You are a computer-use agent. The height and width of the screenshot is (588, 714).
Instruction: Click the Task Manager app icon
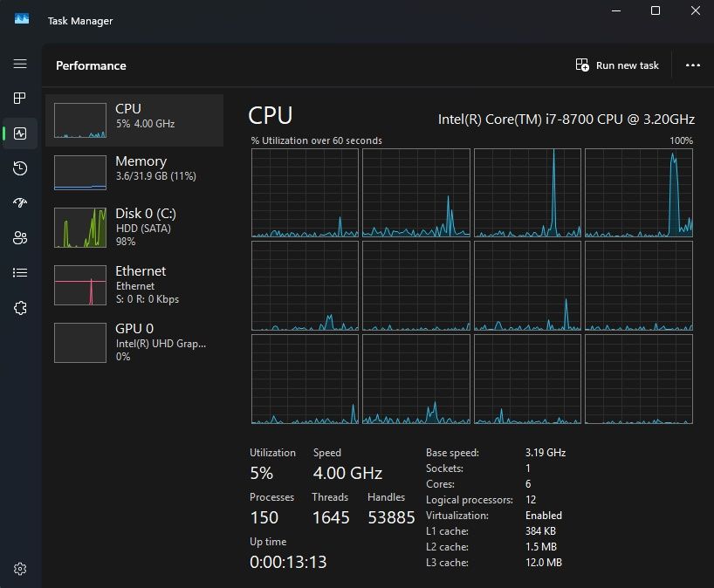[22, 18]
